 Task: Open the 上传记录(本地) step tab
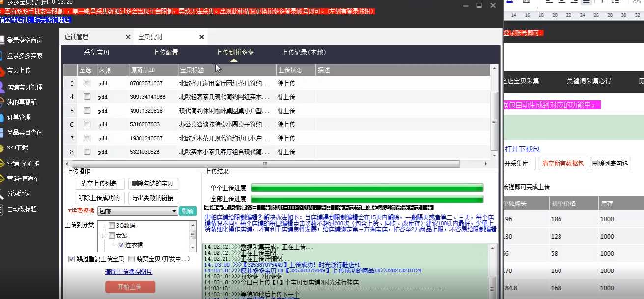click(x=304, y=52)
